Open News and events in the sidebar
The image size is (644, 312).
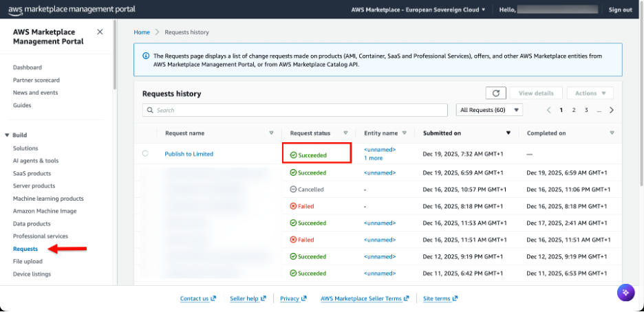pyautogui.click(x=35, y=93)
